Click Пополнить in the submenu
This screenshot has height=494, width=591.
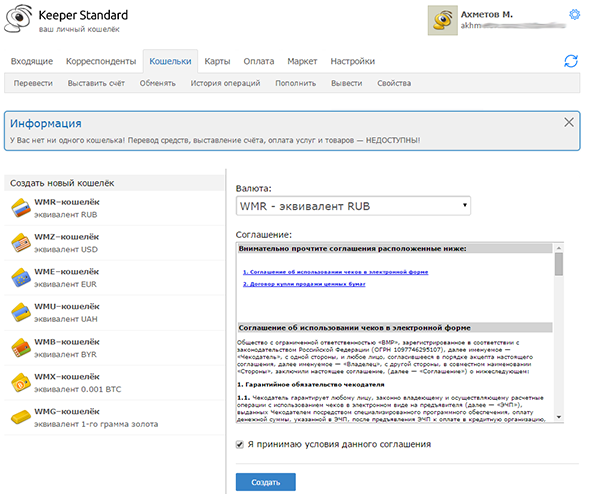pyautogui.click(x=296, y=83)
